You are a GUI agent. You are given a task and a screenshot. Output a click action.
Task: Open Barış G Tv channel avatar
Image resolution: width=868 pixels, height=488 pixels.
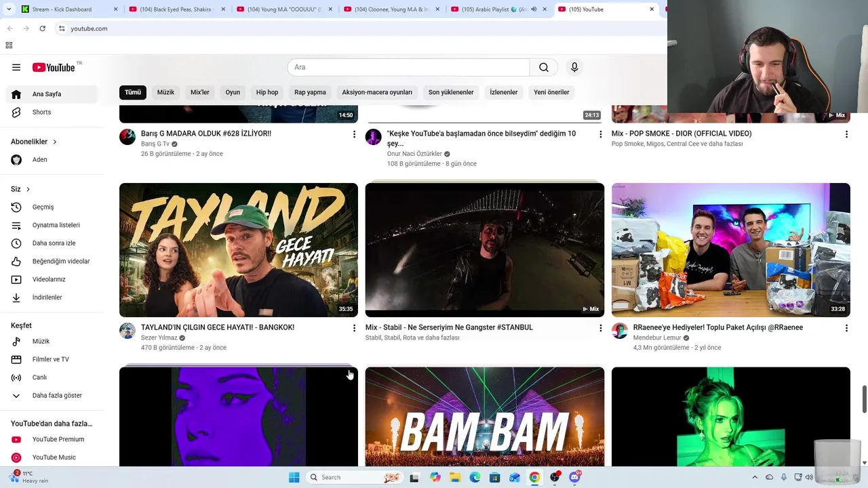point(127,137)
